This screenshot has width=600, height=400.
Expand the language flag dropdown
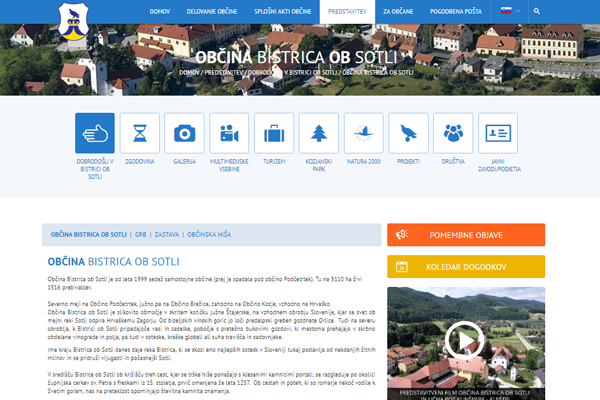[x=508, y=11]
